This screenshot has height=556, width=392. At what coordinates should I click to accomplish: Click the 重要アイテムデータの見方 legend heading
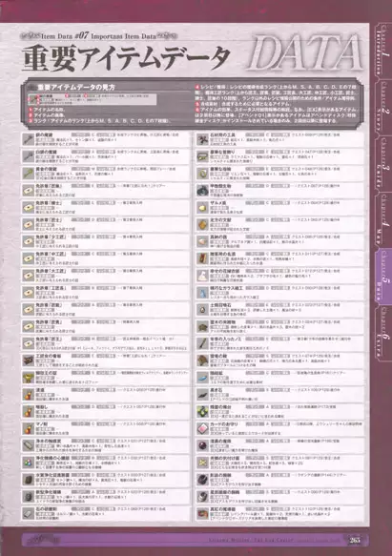[x=76, y=87]
